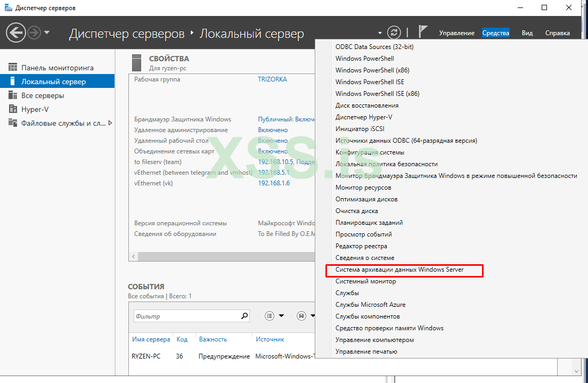Open the Управление menu
The width and height of the screenshot is (588, 383).
pyautogui.click(x=457, y=33)
